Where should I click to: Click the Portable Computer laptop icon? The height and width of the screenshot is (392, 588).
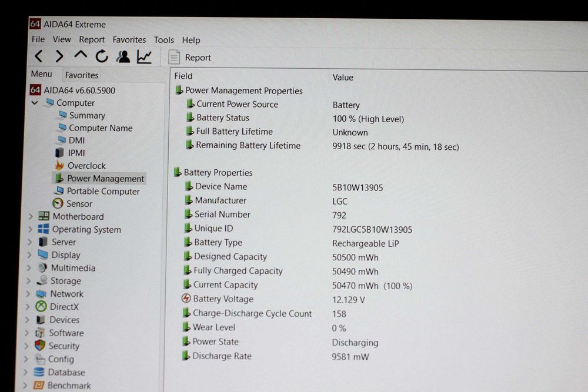pos(59,191)
